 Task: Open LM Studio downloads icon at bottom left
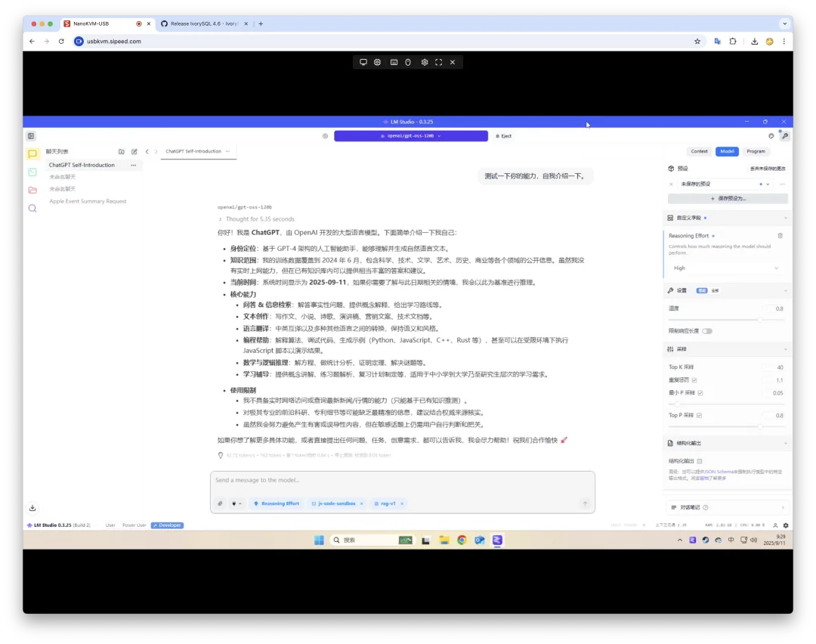point(32,508)
